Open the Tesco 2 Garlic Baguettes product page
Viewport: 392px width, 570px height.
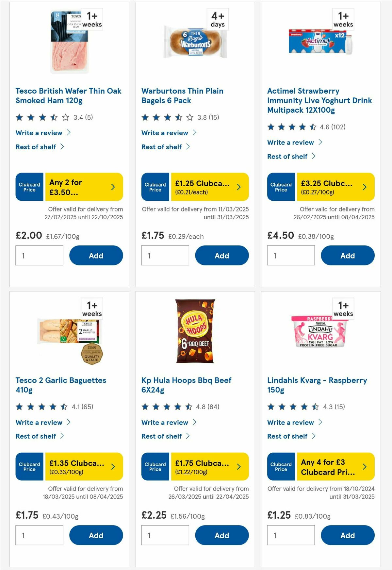click(61, 385)
